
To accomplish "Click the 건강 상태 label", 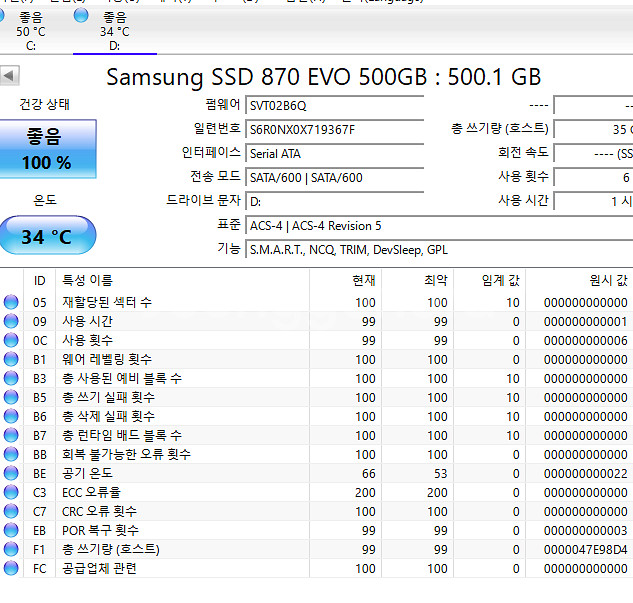I will coord(44,105).
